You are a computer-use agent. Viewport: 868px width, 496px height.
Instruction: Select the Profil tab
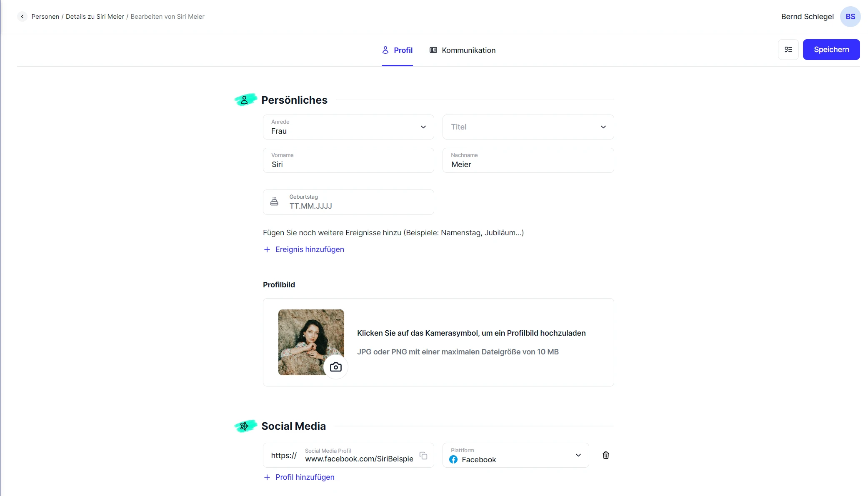397,50
